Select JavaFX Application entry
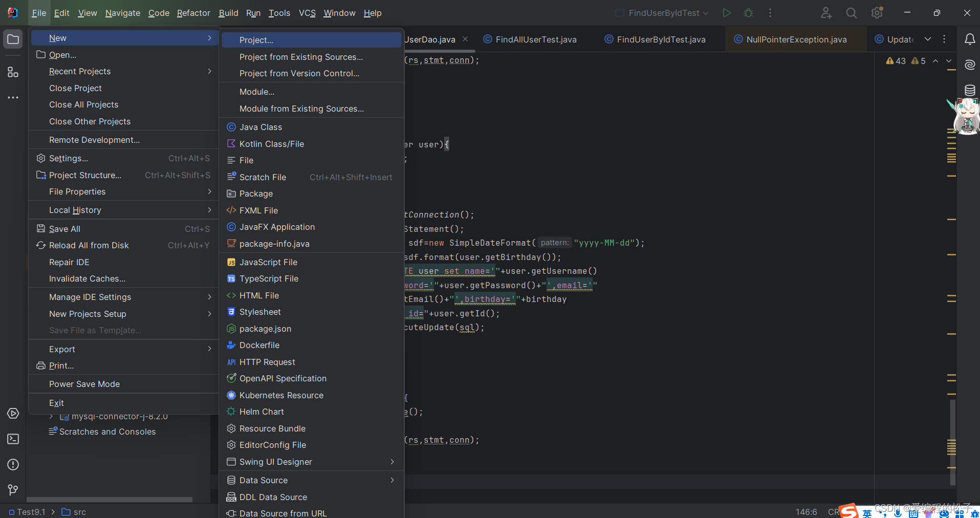980x518 pixels. coord(312,227)
